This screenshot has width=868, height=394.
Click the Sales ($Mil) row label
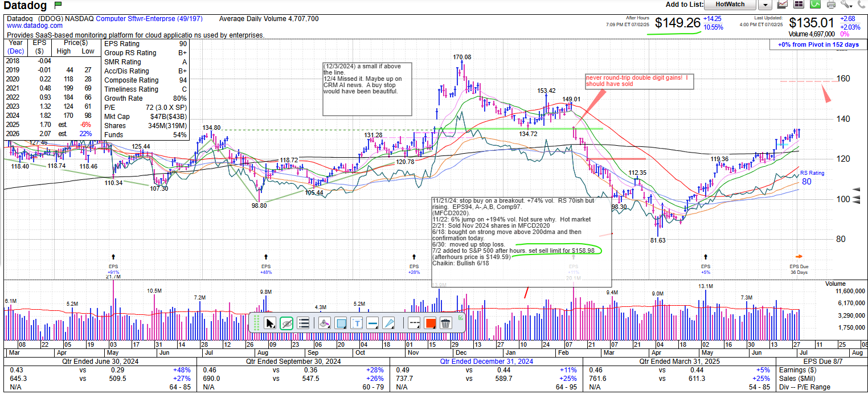coord(799,379)
